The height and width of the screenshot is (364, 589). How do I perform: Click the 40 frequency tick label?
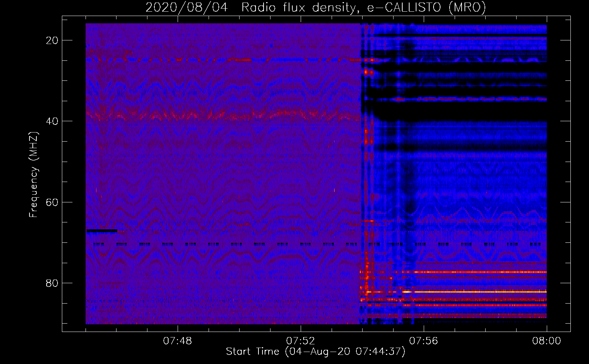click(52, 121)
